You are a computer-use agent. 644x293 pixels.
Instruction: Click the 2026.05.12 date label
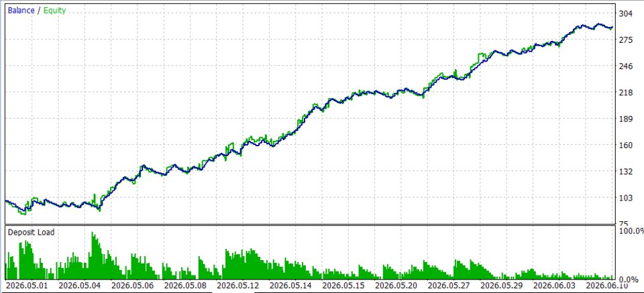[x=237, y=285]
